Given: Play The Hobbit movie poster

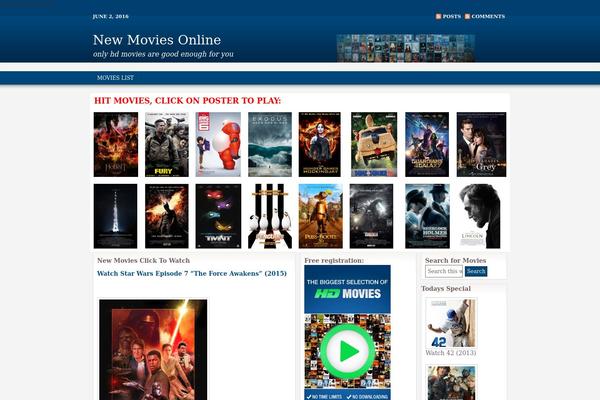Looking at the screenshot, I should pos(116,144).
